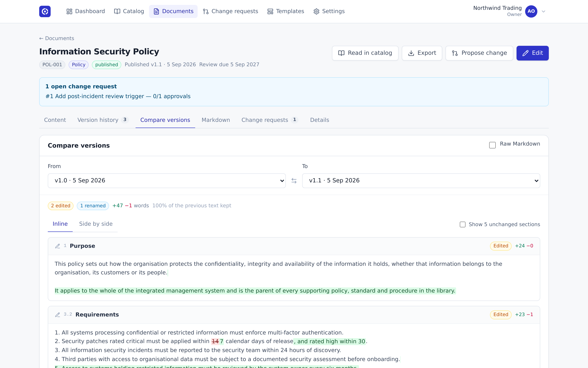Click the Requirements section heading

97,315
